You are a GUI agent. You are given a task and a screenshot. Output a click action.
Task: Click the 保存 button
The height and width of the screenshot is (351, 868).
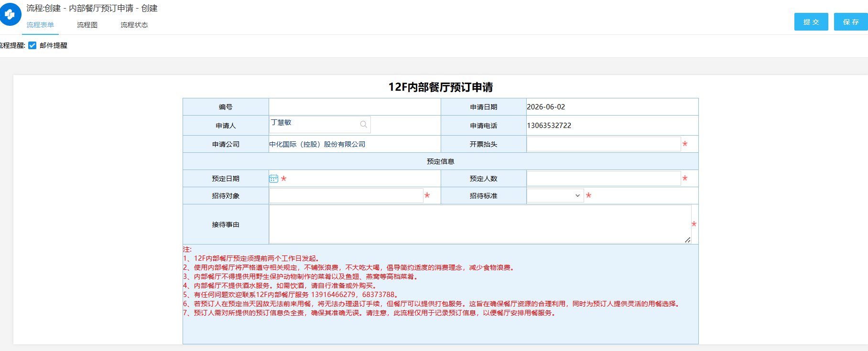click(851, 22)
